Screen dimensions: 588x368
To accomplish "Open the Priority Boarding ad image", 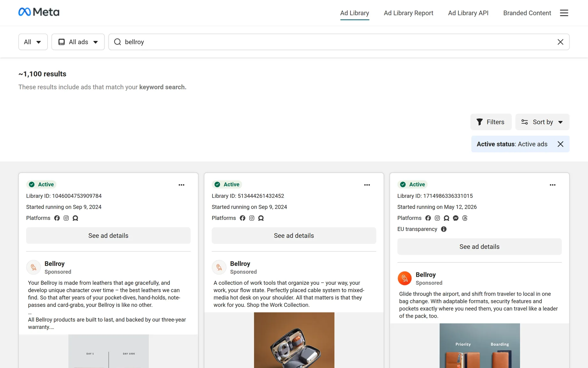I will 480,346.
